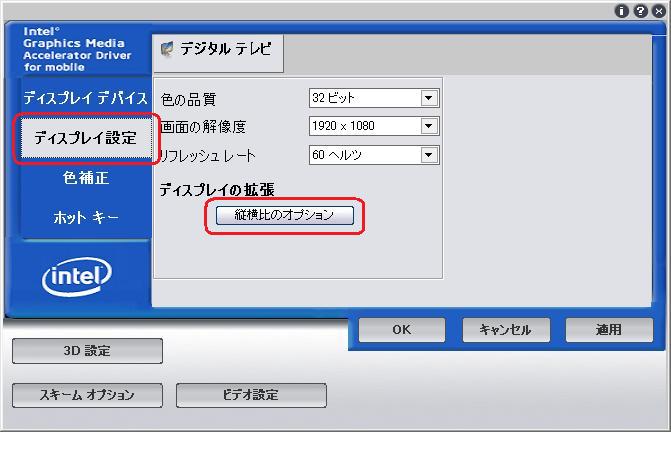
Task: Open スキーム オプション
Action: click(x=87, y=395)
